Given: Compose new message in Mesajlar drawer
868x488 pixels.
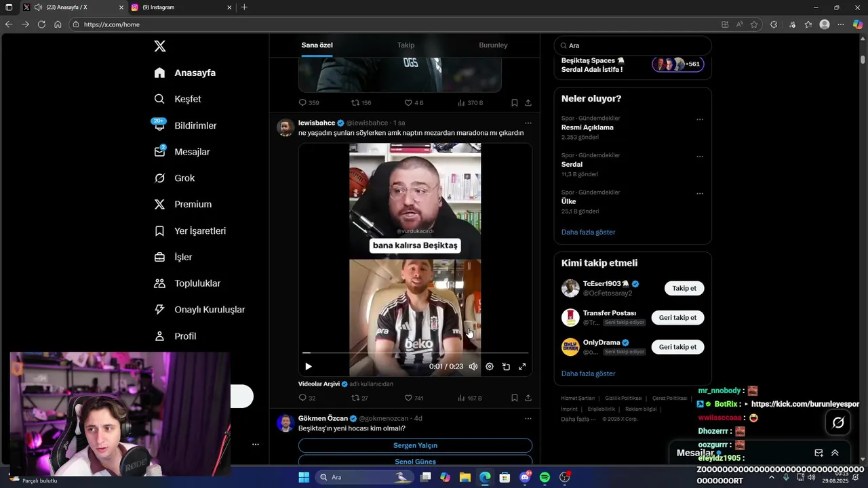Looking at the screenshot, I should pyautogui.click(x=818, y=453).
